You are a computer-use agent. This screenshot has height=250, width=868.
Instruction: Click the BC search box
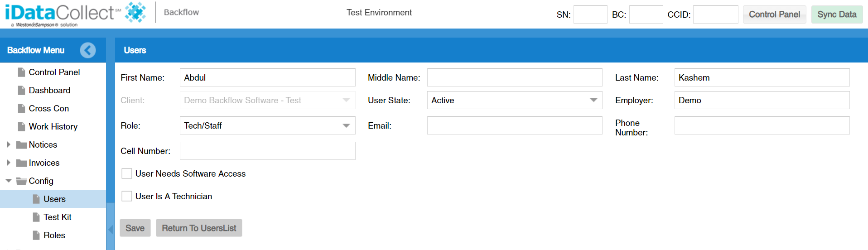[x=646, y=14]
